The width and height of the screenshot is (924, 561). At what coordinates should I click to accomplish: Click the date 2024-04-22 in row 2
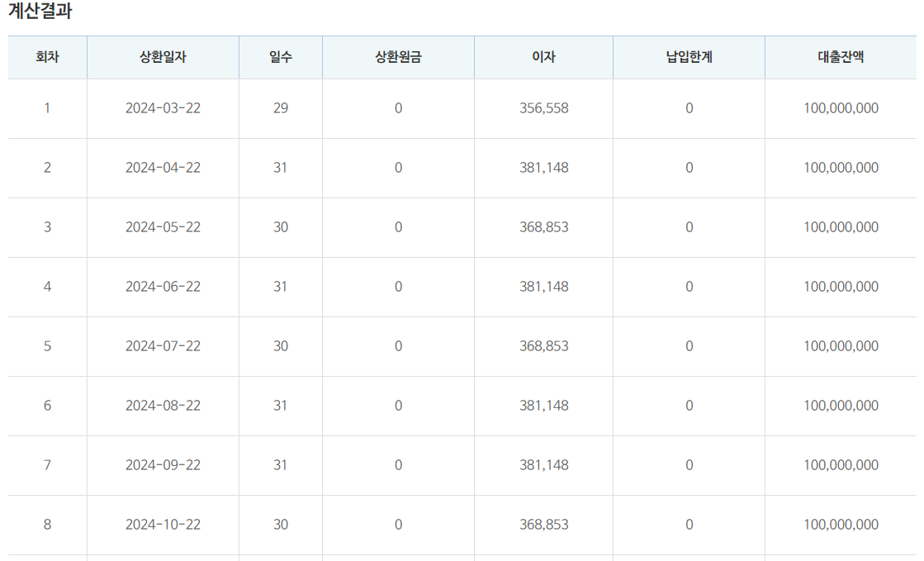162,167
